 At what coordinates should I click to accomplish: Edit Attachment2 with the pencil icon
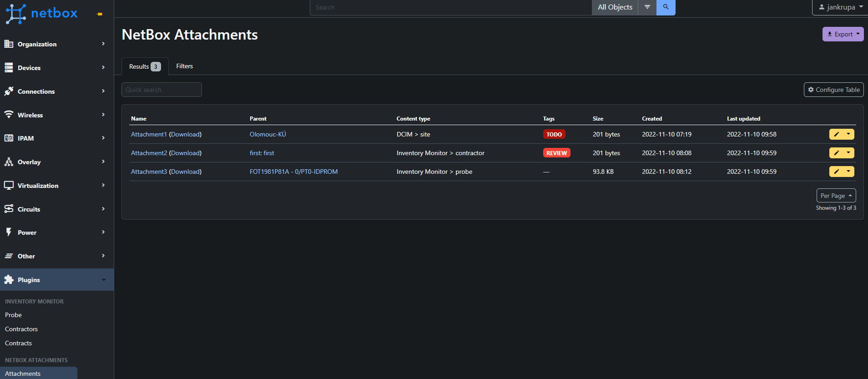(836, 153)
